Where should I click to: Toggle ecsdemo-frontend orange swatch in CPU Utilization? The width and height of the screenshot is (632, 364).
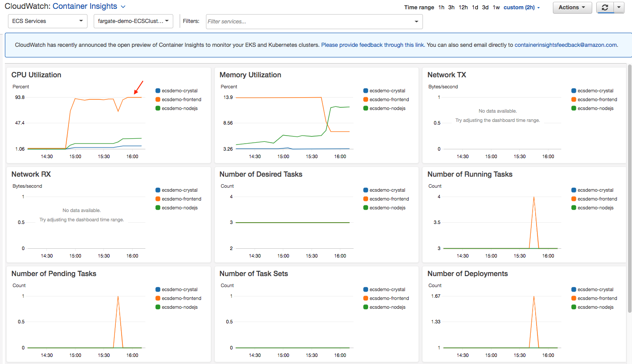tap(158, 99)
